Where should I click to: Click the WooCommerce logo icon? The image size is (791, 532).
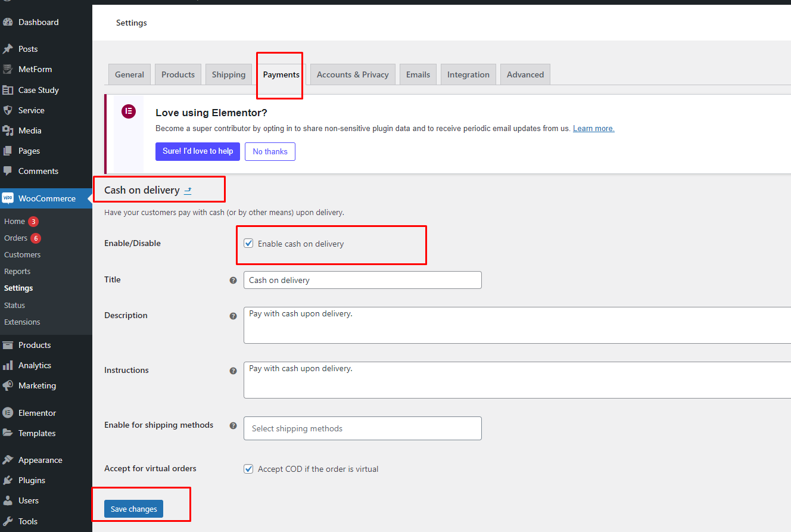pyautogui.click(x=8, y=198)
